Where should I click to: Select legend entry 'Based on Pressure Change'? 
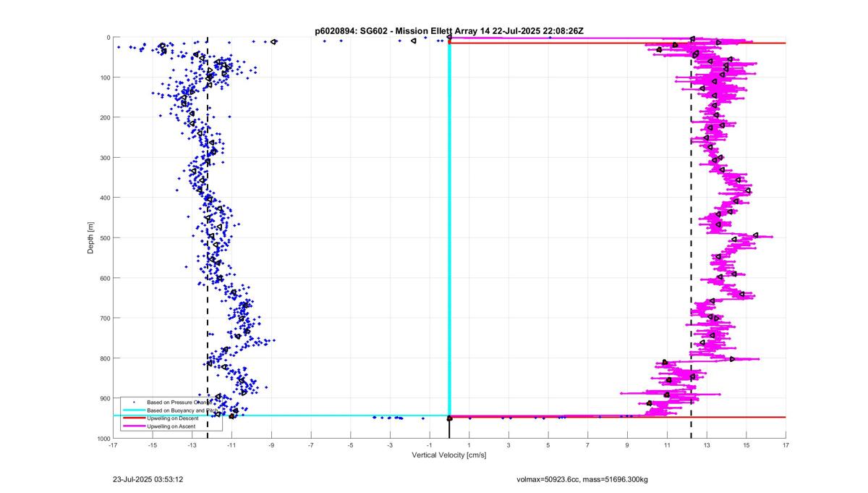point(179,402)
